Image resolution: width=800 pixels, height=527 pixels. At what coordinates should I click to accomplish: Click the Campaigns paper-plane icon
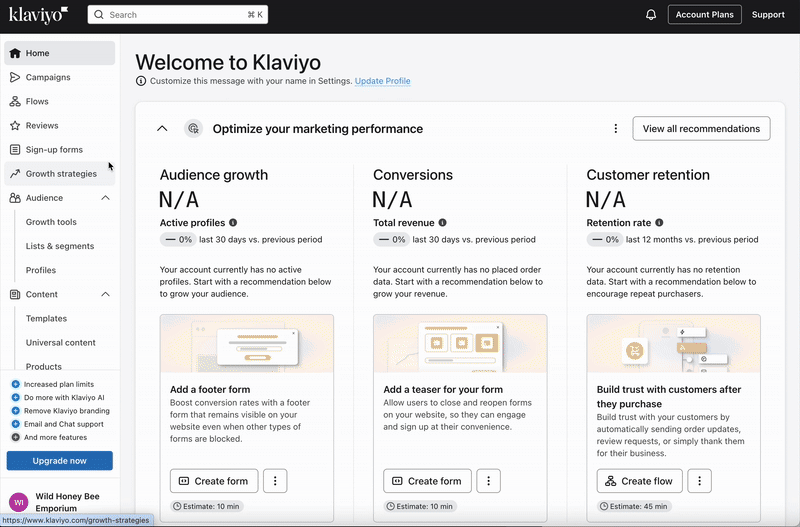point(15,77)
